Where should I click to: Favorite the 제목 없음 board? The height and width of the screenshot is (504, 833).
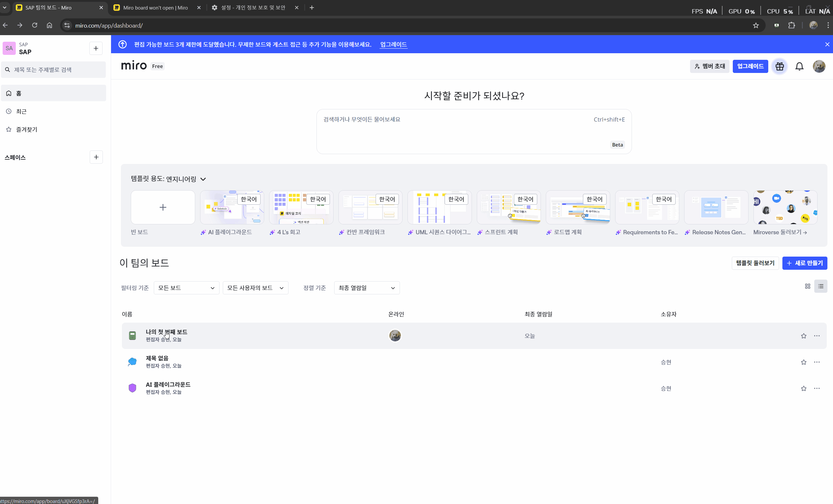coord(803,362)
